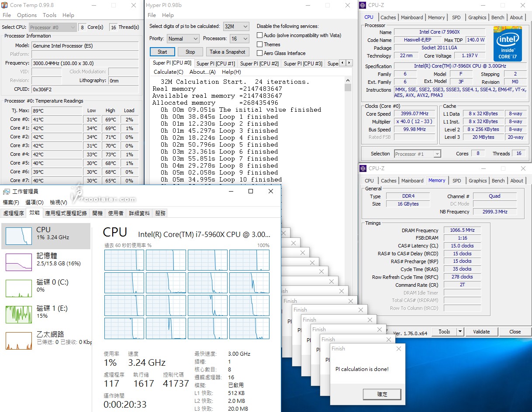The height and width of the screenshot is (412, 532).
Task: Click the Core Temp title bar icon
Action: [5, 5]
